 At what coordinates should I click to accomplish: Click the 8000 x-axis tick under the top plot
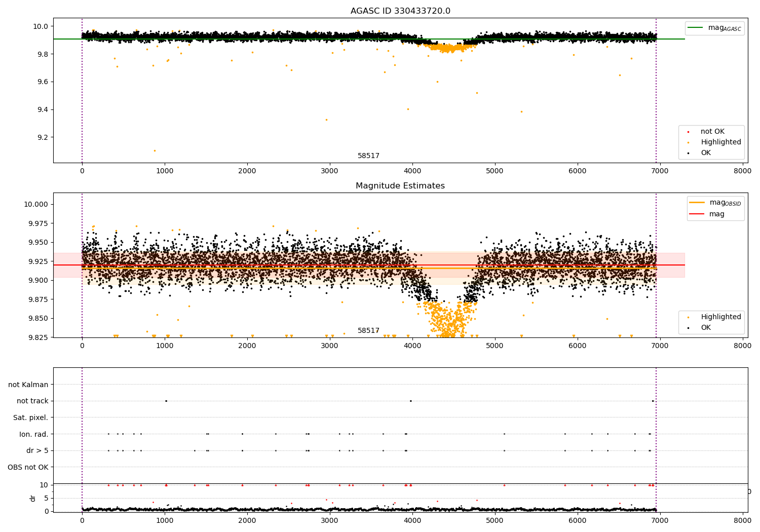point(743,171)
